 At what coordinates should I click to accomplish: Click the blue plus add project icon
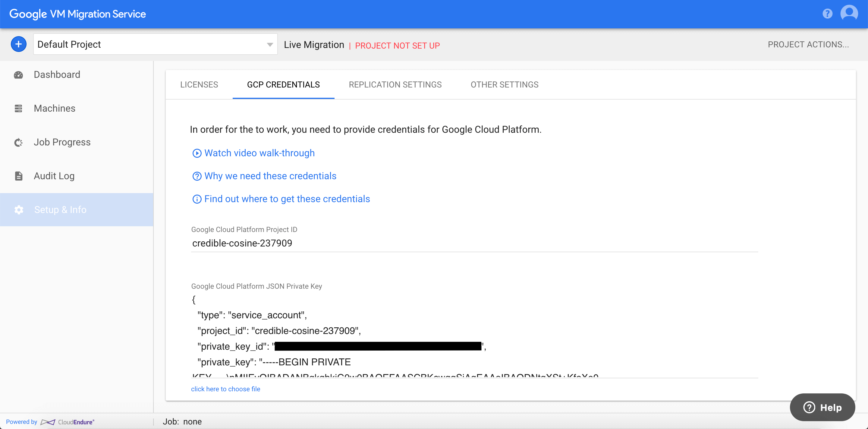tap(18, 44)
